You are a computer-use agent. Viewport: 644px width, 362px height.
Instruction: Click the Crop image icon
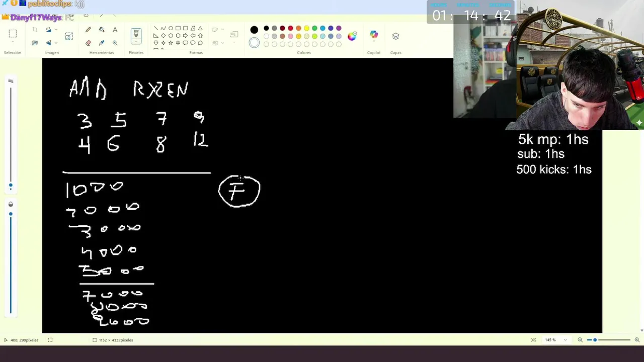(35, 30)
